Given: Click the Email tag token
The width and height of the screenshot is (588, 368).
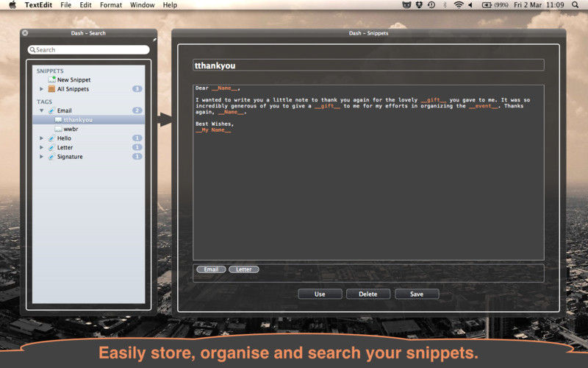Looking at the screenshot, I should [211, 269].
